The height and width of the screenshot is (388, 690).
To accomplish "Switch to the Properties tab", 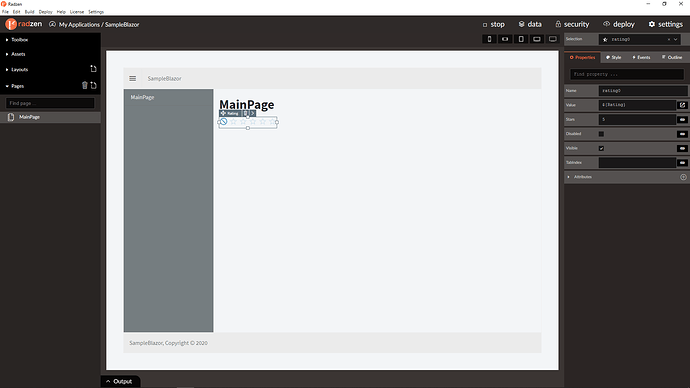I will tap(582, 58).
